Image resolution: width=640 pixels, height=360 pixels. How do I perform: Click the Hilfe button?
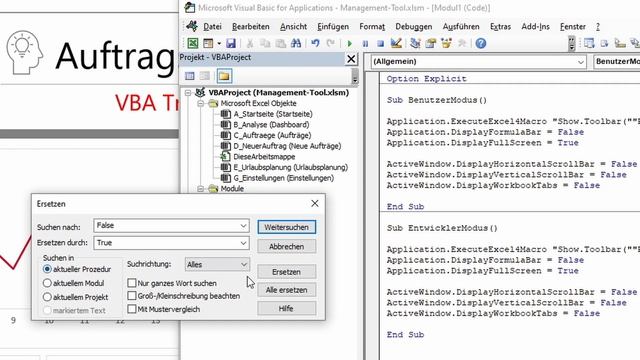(x=287, y=309)
